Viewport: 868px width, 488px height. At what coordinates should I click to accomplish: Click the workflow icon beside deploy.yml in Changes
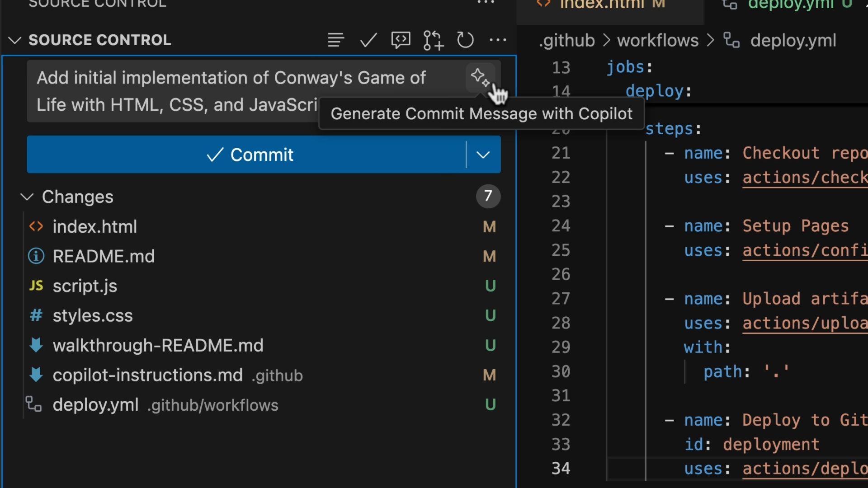pyautogui.click(x=33, y=404)
